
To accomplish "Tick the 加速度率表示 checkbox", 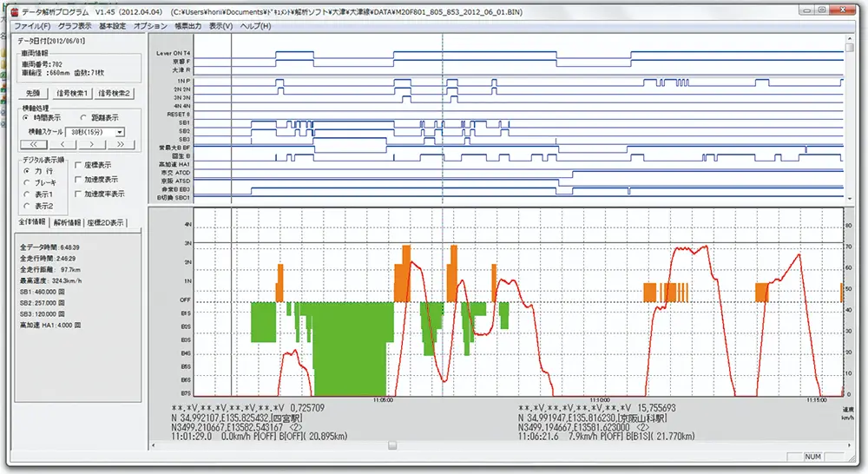I will coord(79,194).
